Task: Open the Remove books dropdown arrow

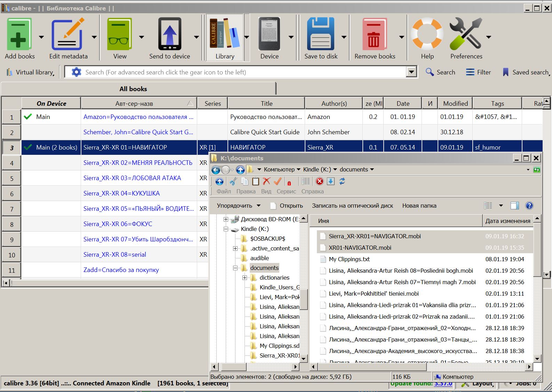Action: tap(402, 37)
